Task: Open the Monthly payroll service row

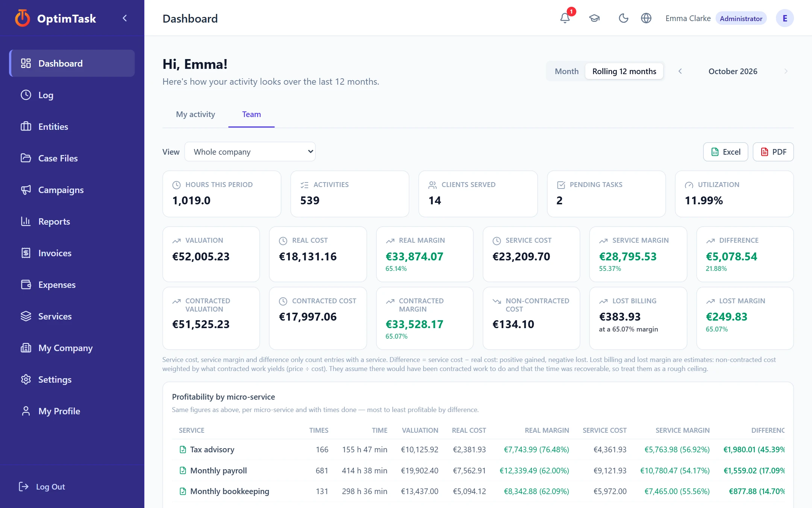Action: pos(478,470)
